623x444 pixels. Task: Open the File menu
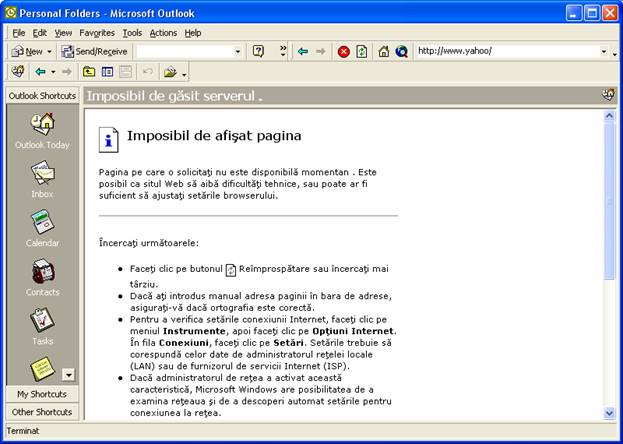pyautogui.click(x=19, y=33)
